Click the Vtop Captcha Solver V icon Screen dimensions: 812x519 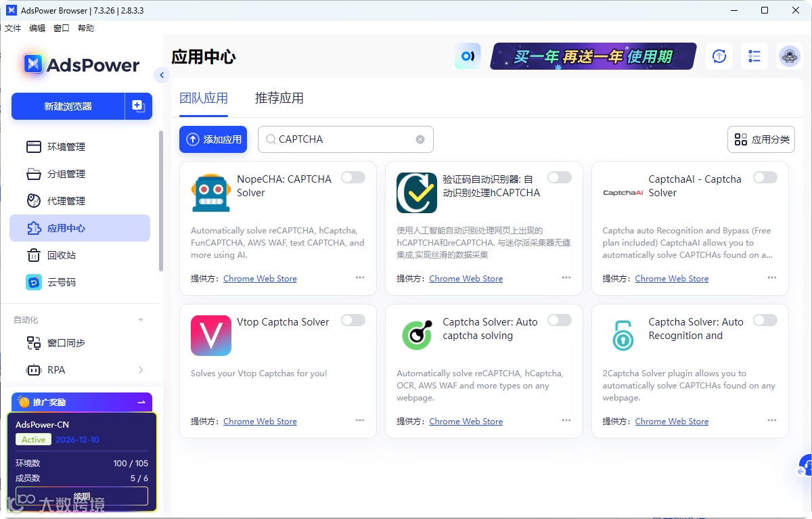(x=211, y=336)
